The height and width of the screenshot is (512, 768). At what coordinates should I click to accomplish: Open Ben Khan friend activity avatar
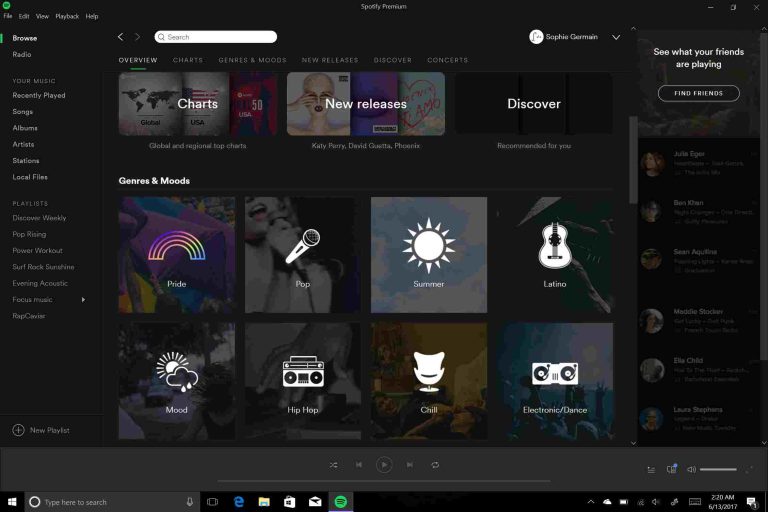coord(652,211)
